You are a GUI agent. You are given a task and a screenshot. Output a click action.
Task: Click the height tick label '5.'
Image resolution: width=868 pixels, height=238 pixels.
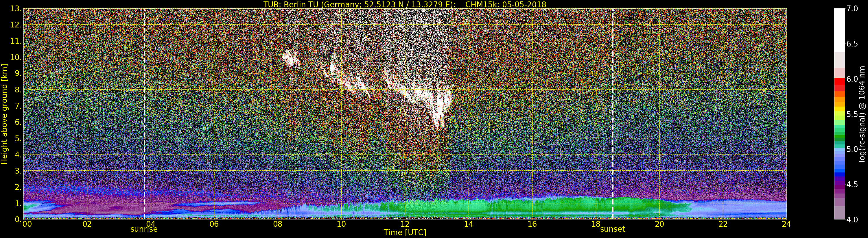coord(18,138)
